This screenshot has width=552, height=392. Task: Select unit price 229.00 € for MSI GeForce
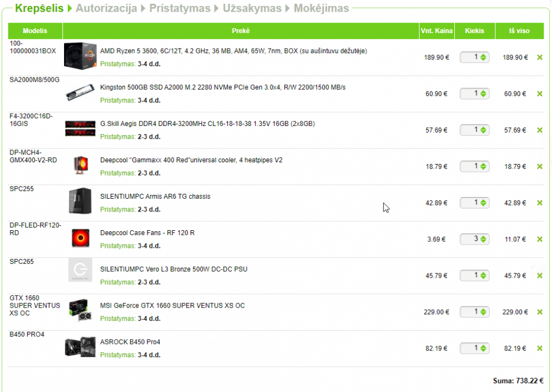(x=437, y=312)
